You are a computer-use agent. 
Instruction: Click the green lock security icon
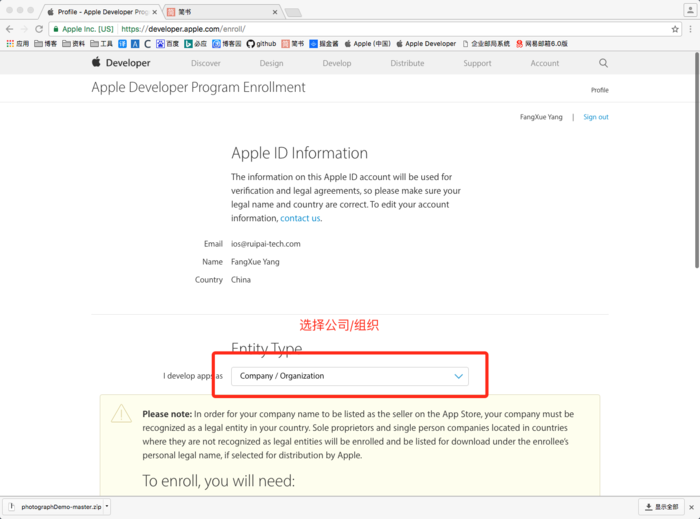pos(56,29)
